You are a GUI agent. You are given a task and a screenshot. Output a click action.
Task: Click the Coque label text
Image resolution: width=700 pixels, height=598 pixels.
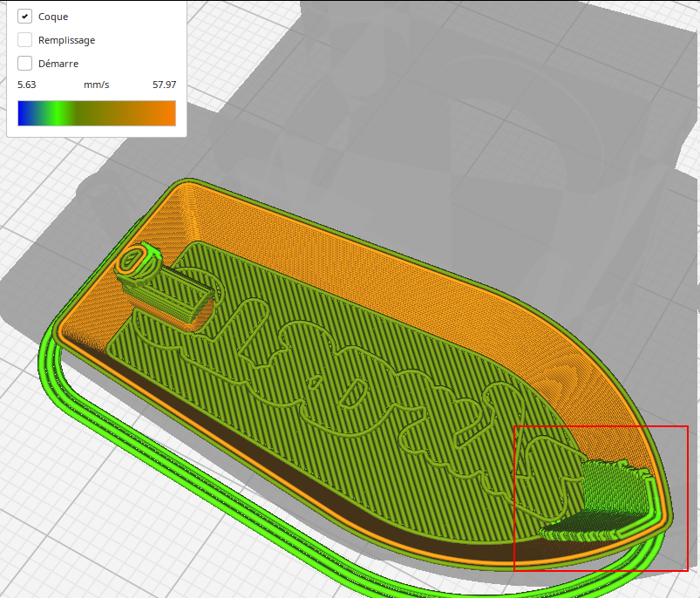coord(53,17)
